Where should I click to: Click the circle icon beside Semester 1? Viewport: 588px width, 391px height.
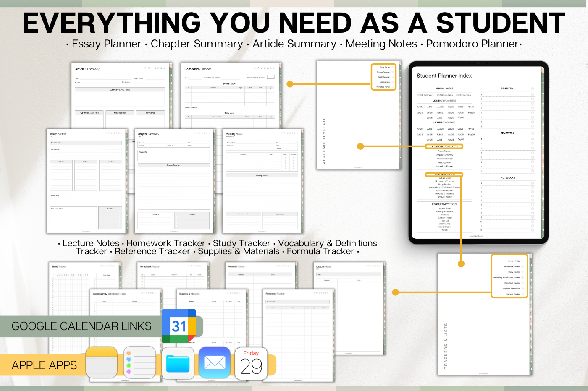point(533,89)
